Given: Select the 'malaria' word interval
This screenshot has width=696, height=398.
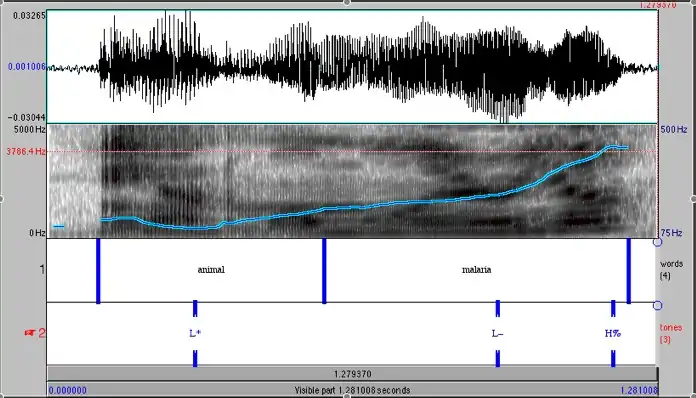Looking at the screenshot, I should [476, 270].
